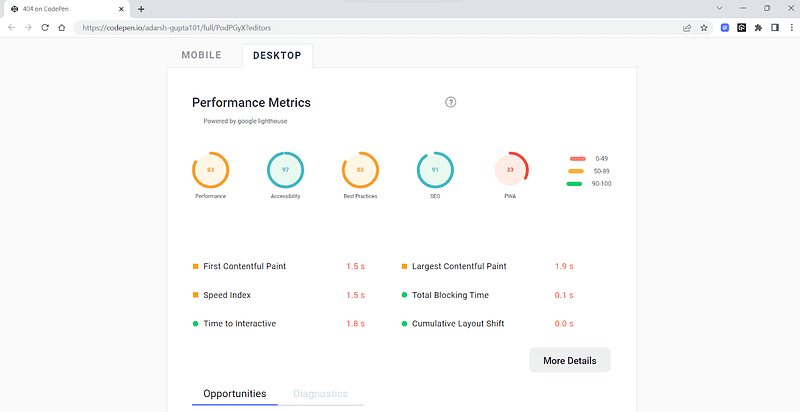Click the 1.5 s Speed Index value

[x=356, y=295]
